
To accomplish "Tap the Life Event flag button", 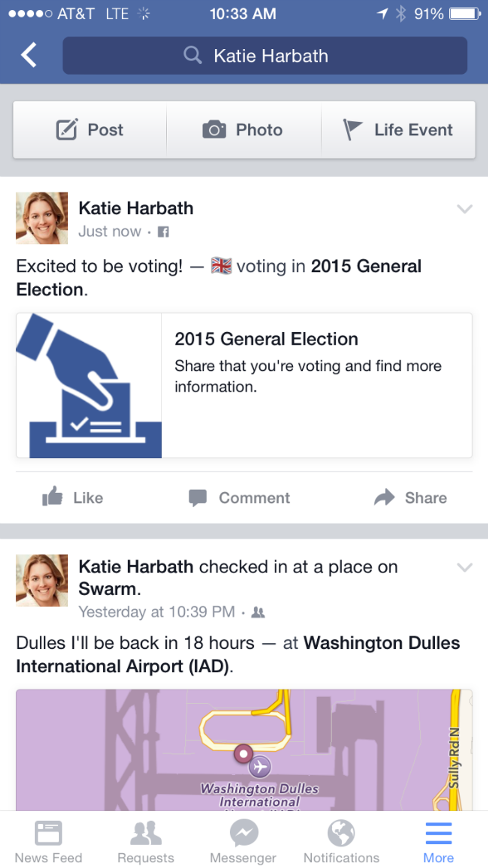I will pos(398,130).
